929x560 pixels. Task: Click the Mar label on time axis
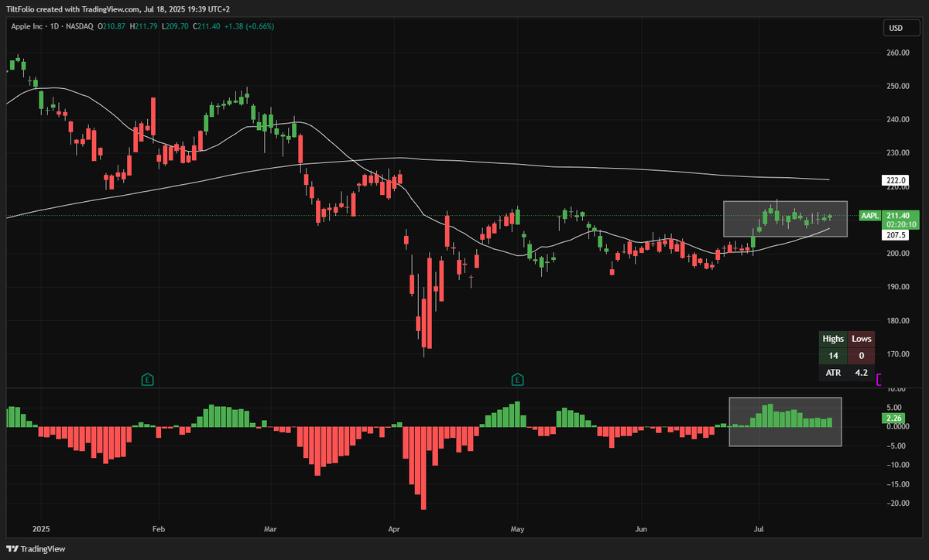pos(270,530)
